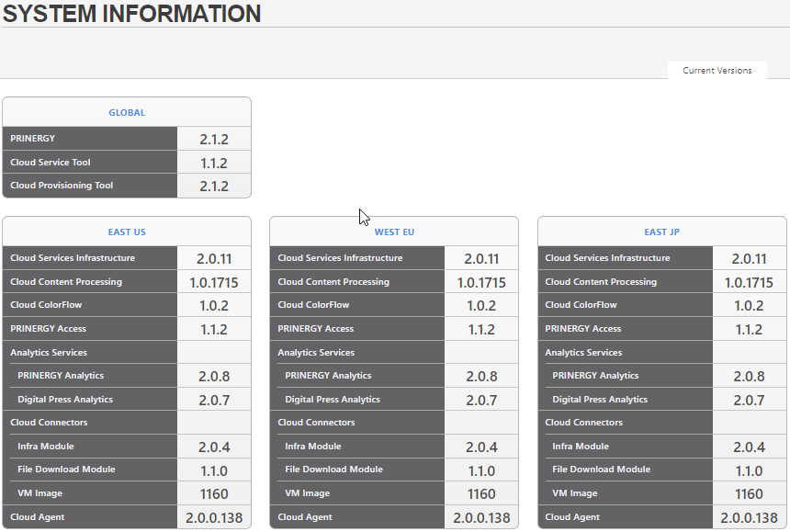
Task: Click the SYSTEM INFORMATION page title
Action: pyautogui.click(x=132, y=14)
